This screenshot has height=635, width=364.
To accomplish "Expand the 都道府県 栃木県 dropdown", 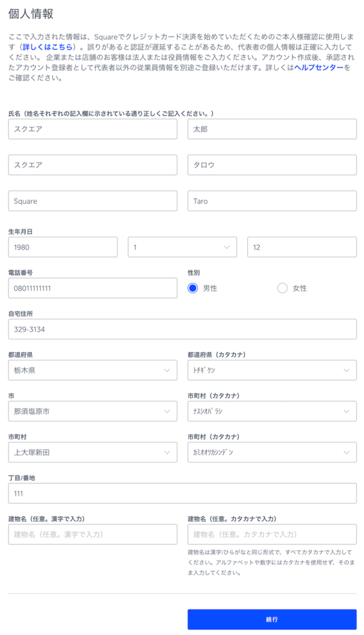I will [x=92, y=370].
